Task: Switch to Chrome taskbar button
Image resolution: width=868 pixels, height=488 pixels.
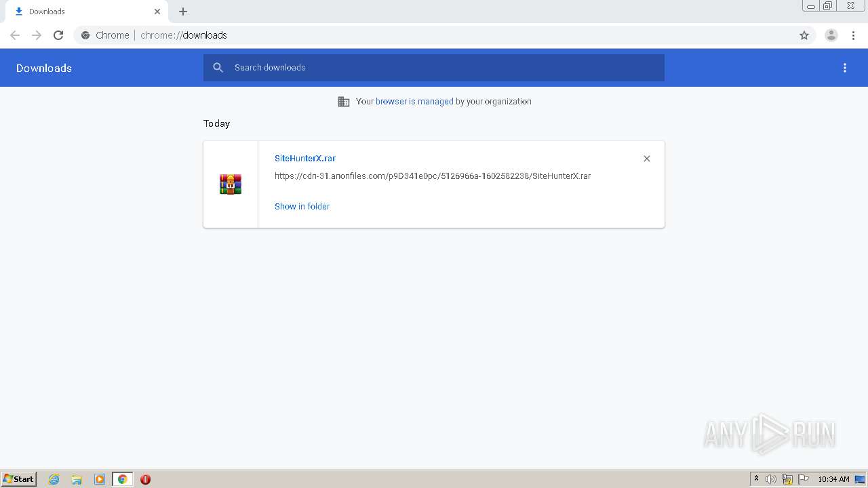Action: (122, 479)
